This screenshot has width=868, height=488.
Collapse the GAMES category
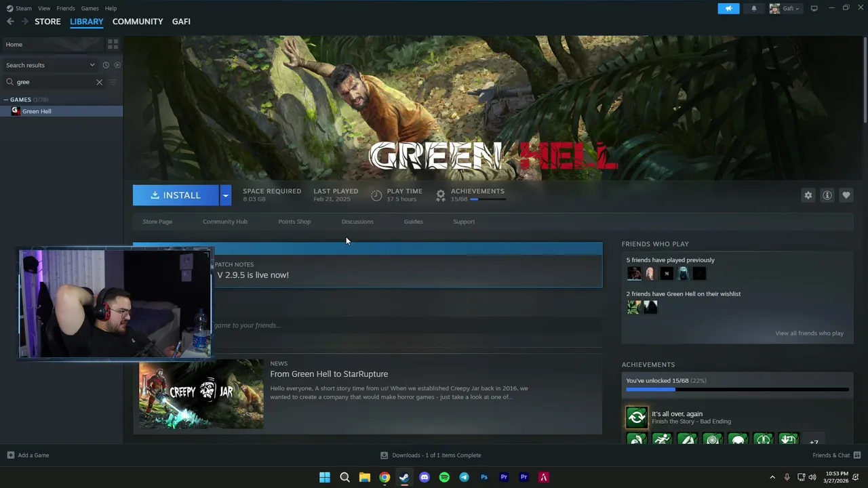click(6, 100)
